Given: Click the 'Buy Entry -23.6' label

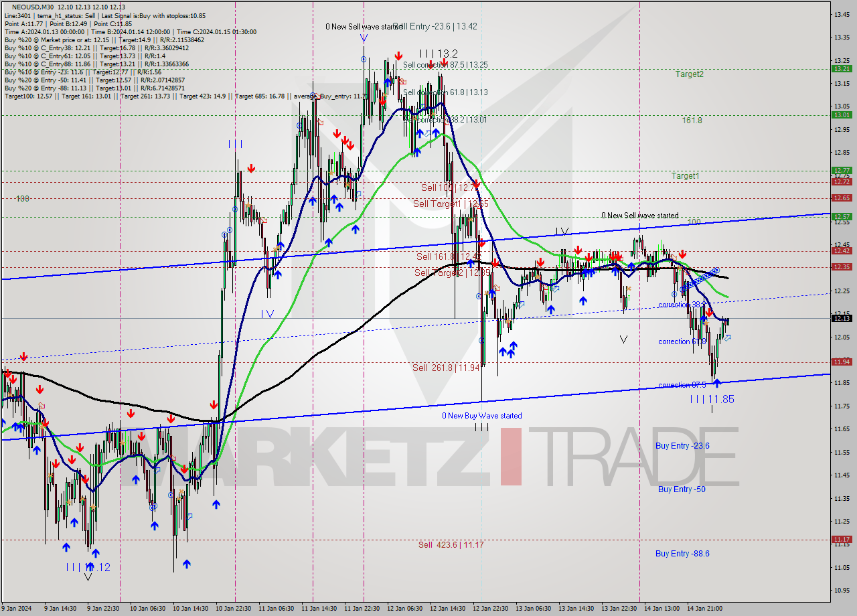Looking at the screenshot, I should tap(682, 446).
